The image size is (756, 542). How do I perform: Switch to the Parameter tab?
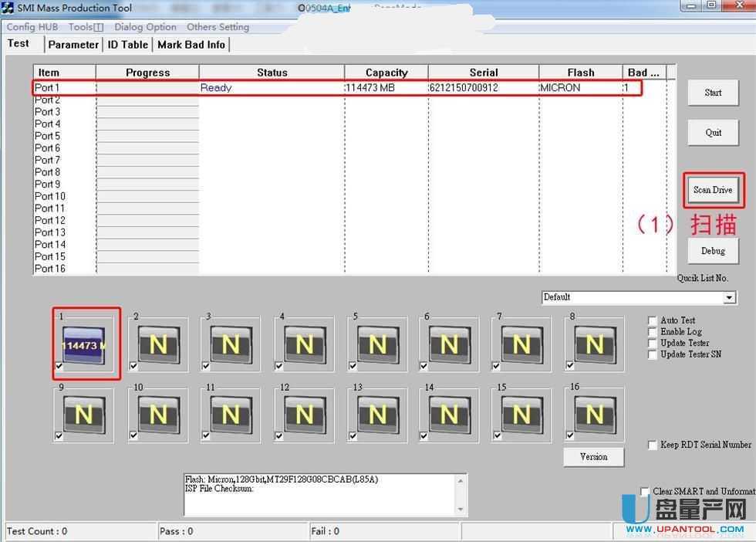[73, 45]
